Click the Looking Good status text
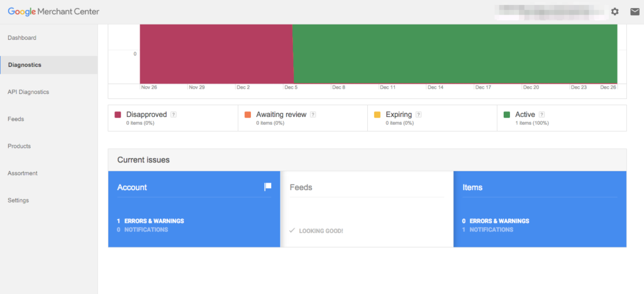644x294 pixels. 321,231
